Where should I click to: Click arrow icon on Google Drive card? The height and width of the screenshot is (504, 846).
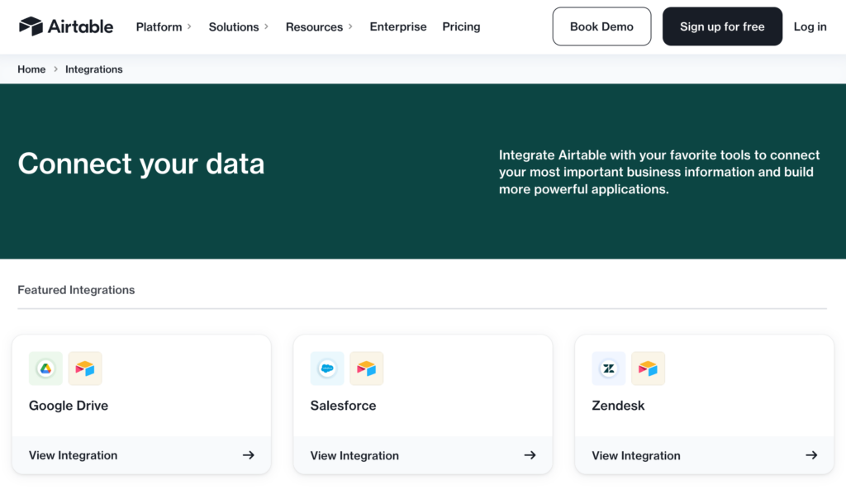[x=248, y=455]
